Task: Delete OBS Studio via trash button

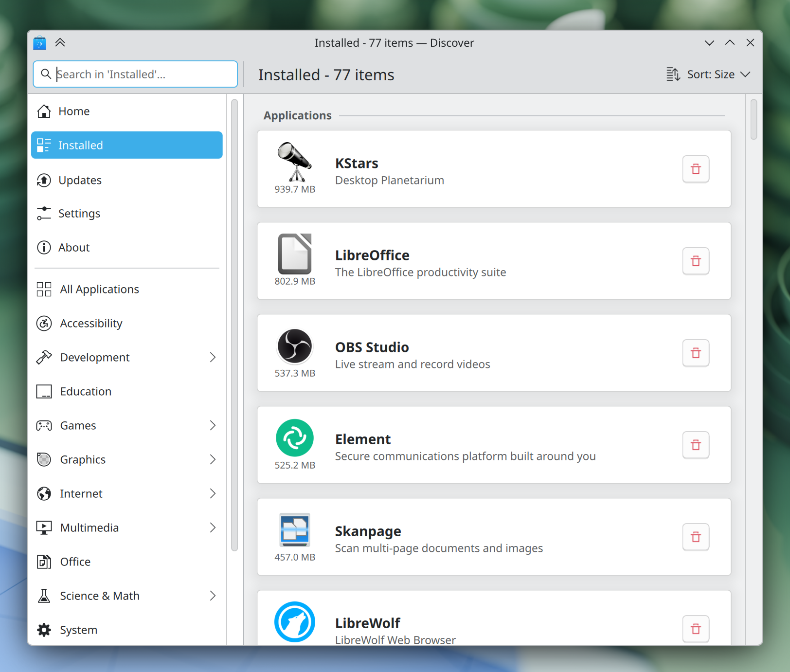Action: 696,353
